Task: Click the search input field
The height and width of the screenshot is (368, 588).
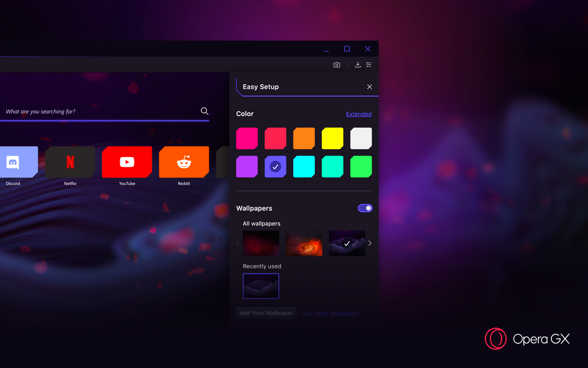Action: tap(104, 111)
